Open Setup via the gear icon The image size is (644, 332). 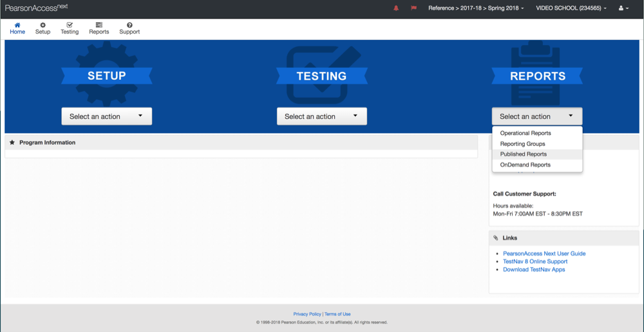tap(43, 26)
